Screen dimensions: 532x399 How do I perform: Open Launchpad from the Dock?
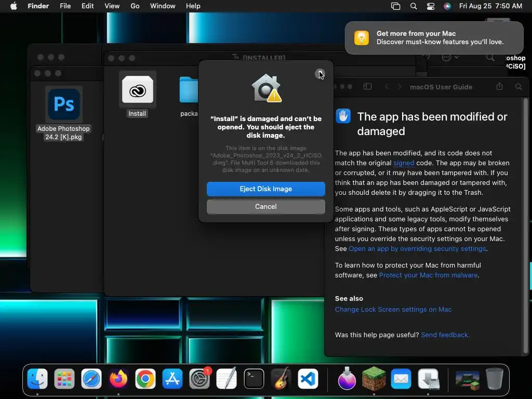pyautogui.click(x=64, y=379)
